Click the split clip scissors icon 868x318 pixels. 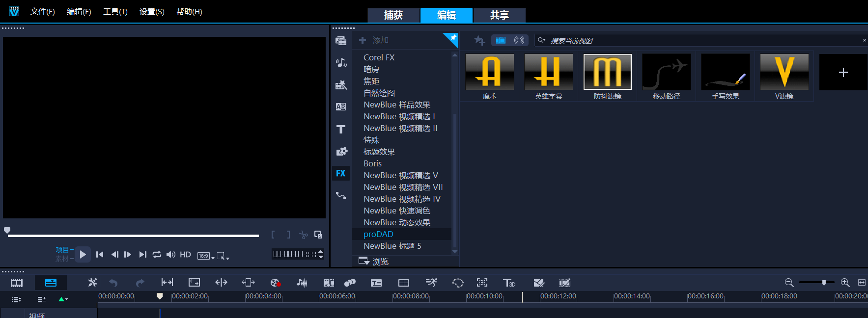(304, 235)
